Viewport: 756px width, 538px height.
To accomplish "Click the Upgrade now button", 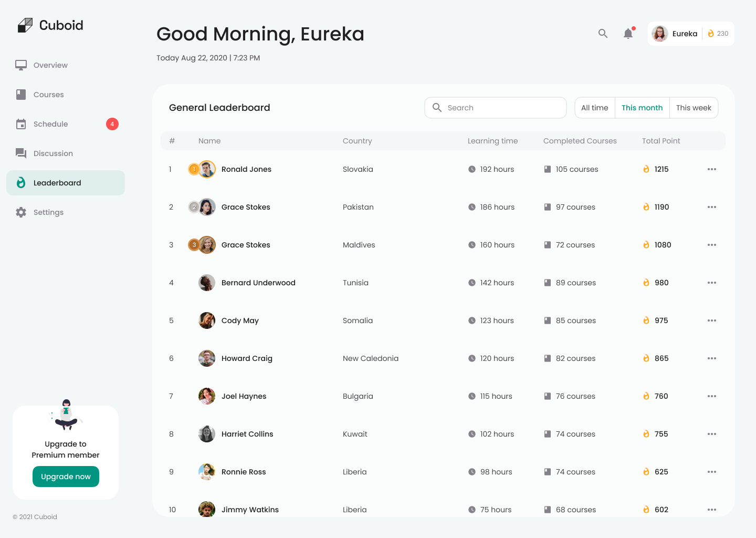I will tap(66, 477).
